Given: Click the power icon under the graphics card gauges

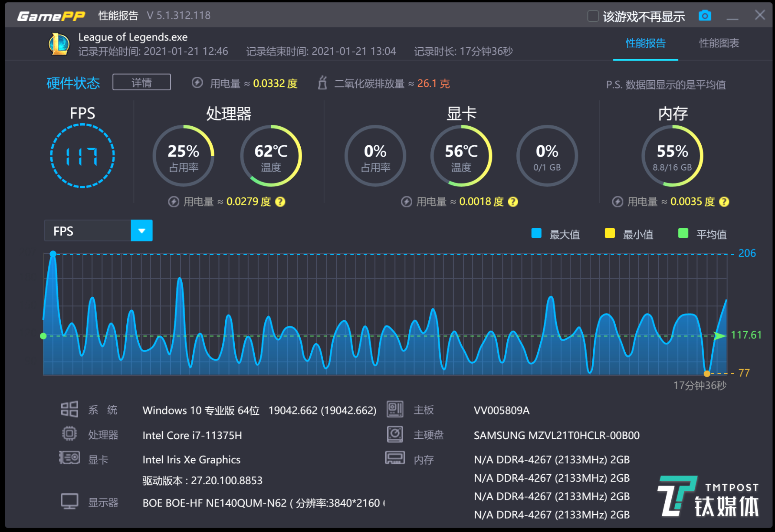Looking at the screenshot, I should (407, 202).
